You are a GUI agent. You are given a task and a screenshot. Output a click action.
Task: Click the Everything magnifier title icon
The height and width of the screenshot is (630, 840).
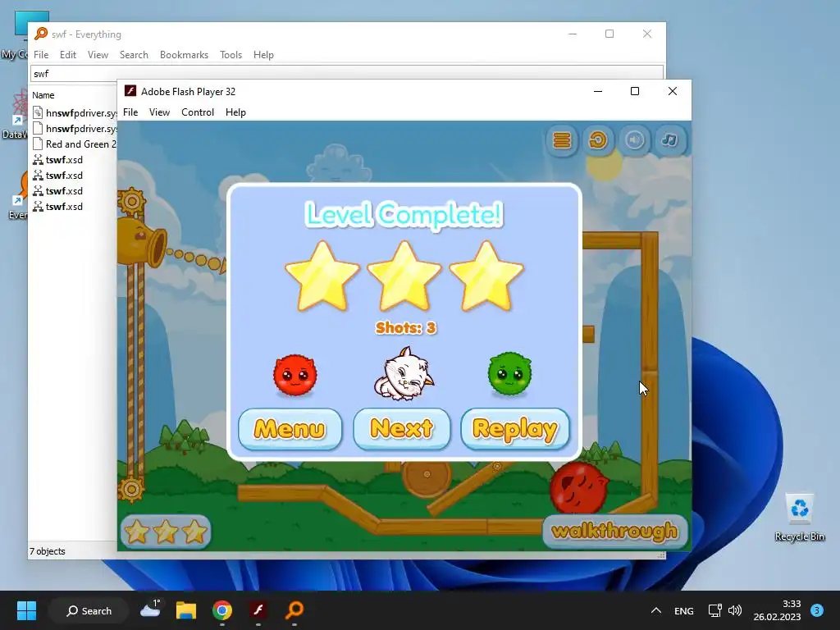(x=41, y=34)
